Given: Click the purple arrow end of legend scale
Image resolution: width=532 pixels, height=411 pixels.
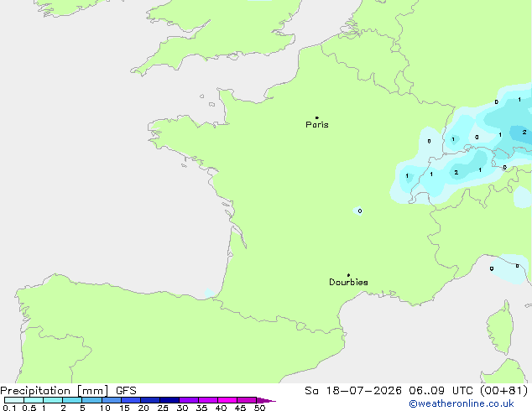Looking at the screenshot, I should point(266,400).
